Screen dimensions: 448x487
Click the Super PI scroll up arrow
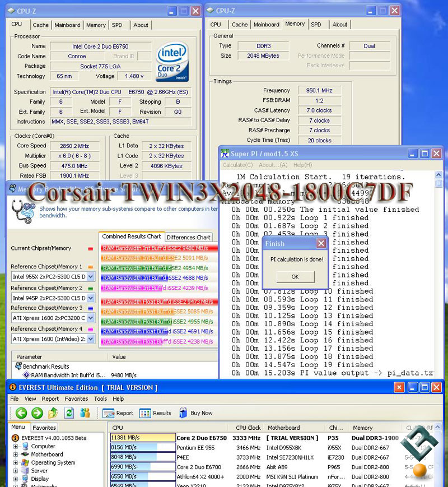pyautogui.click(x=438, y=175)
